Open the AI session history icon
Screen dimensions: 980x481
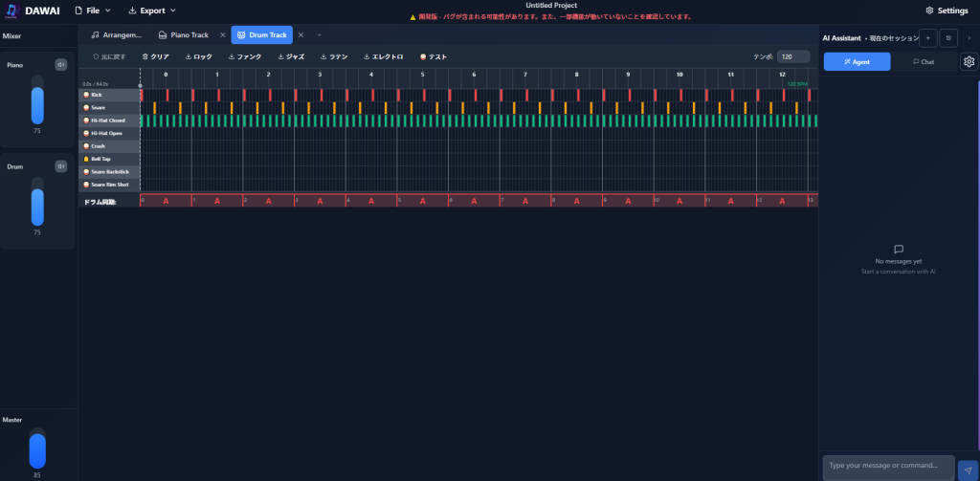(948, 38)
